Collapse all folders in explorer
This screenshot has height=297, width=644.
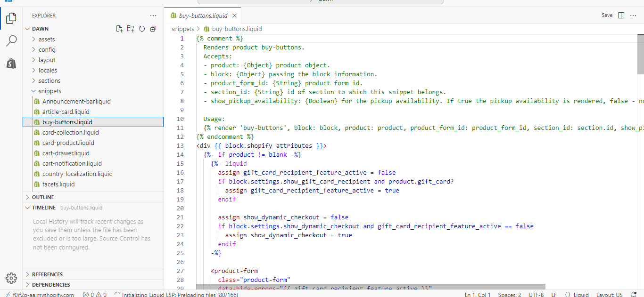153,29
